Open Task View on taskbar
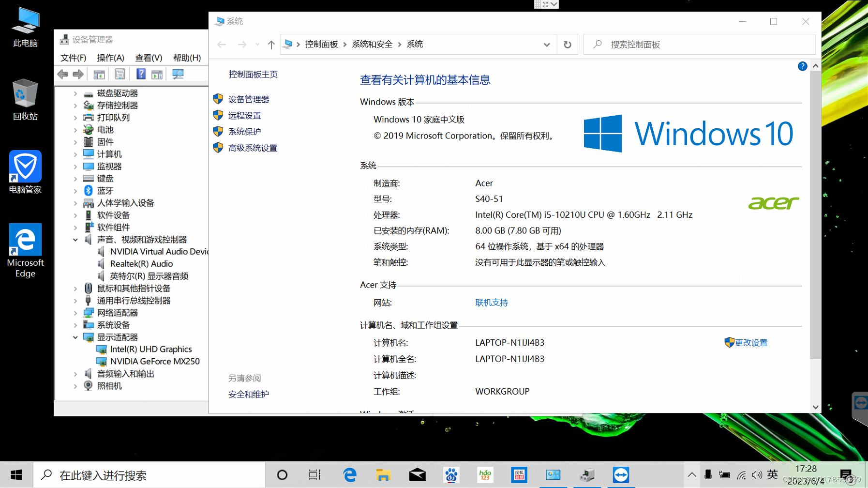 point(314,475)
